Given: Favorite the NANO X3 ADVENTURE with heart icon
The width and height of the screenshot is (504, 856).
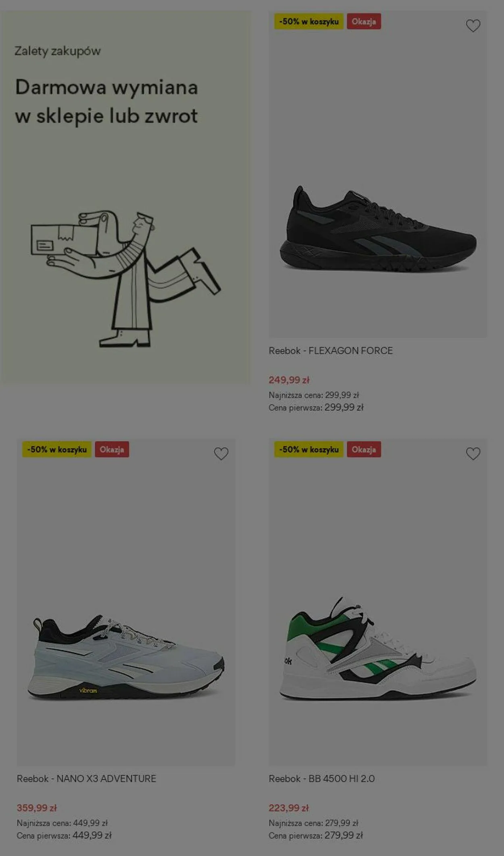Looking at the screenshot, I should pyautogui.click(x=221, y=454).
